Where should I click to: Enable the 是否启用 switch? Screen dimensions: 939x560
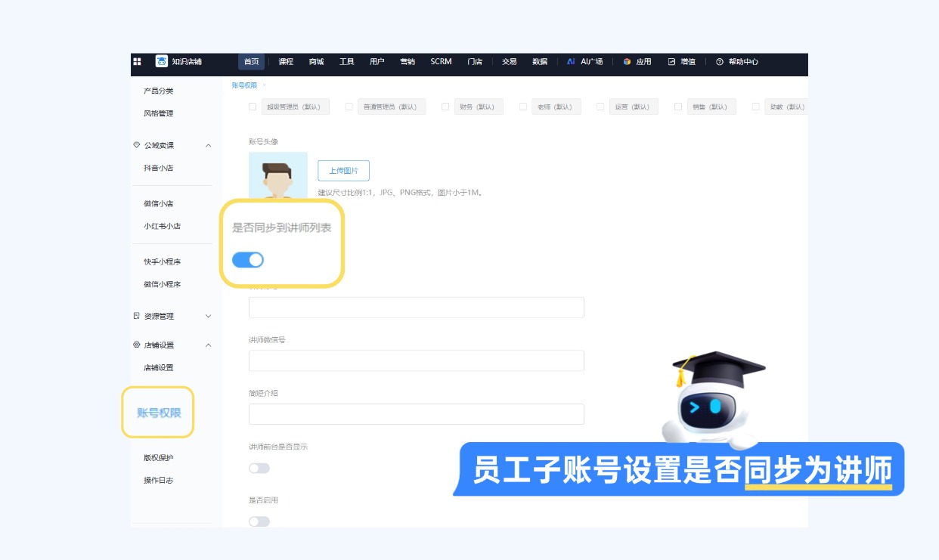(x=259, y=521)
